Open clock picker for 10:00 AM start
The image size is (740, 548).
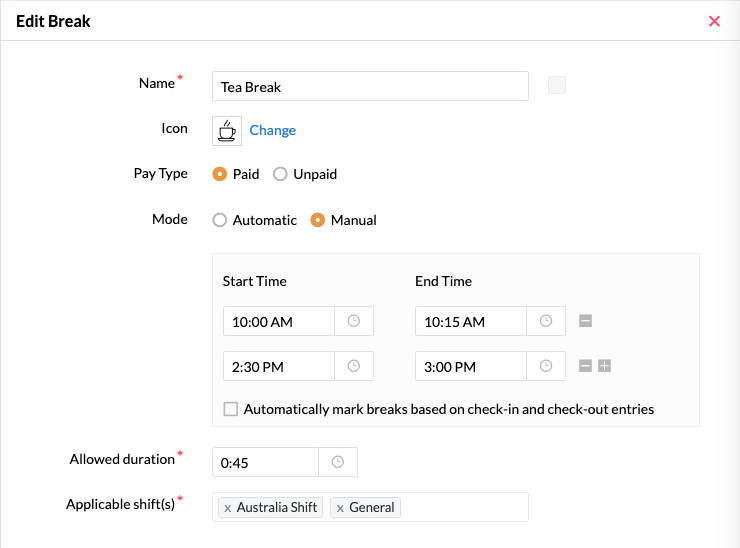coord(354,321)
